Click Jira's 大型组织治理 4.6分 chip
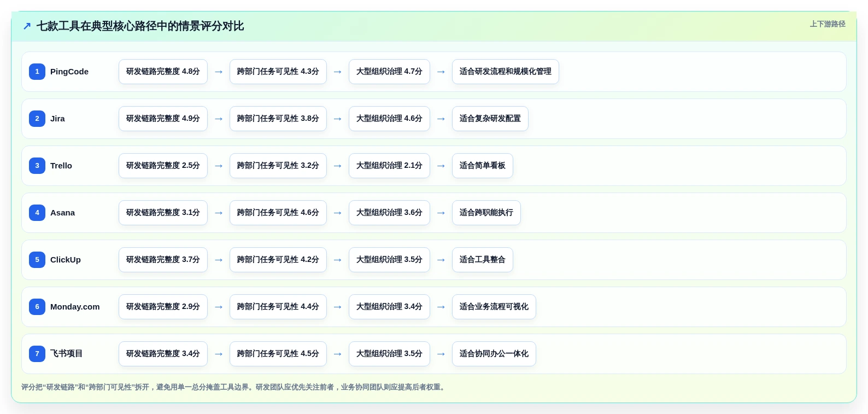The image size is (868, 414). (x=389, y=119)
